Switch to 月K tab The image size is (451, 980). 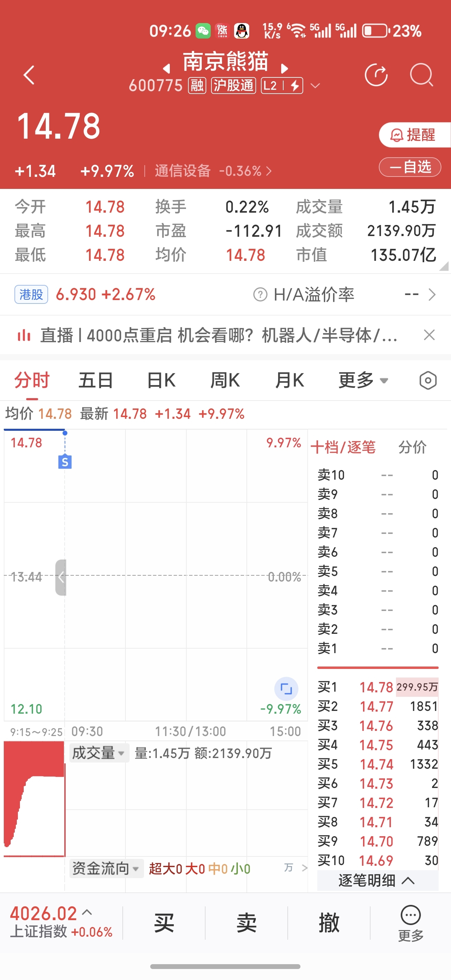(289, 380)
